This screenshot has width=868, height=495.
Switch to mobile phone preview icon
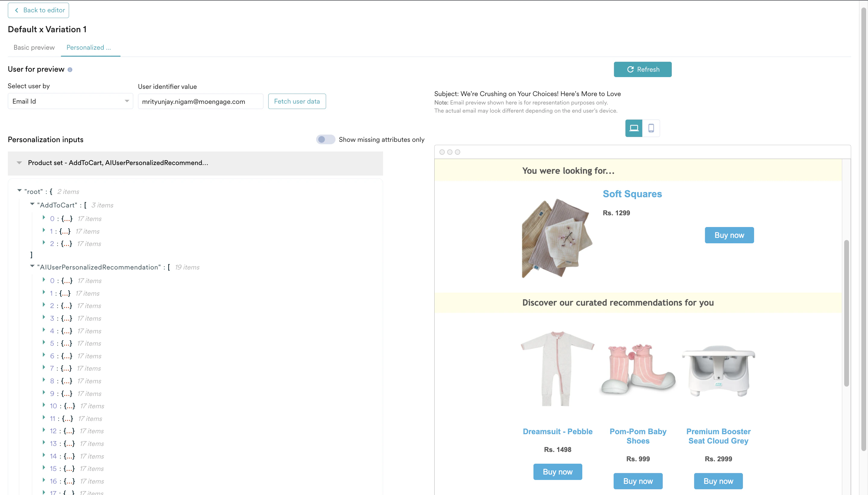[651, 128]
